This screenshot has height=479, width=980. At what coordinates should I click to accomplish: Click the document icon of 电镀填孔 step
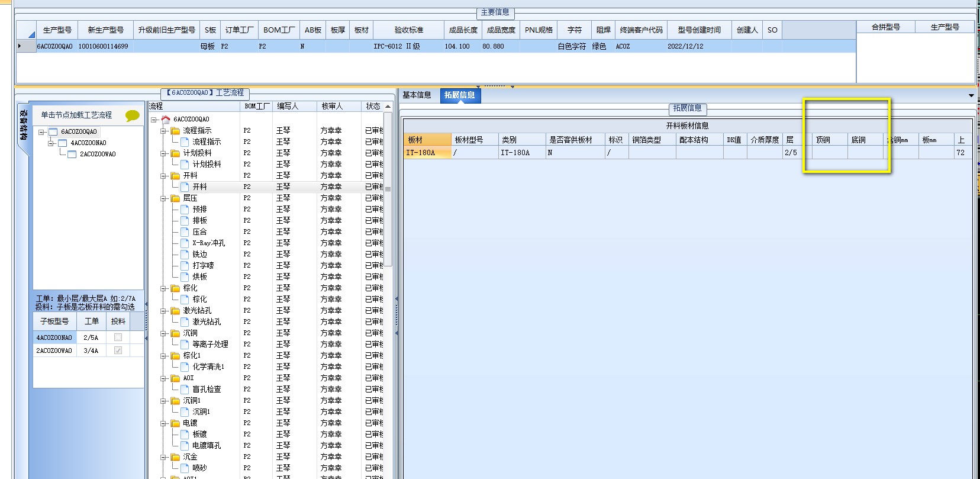point(185,445)
